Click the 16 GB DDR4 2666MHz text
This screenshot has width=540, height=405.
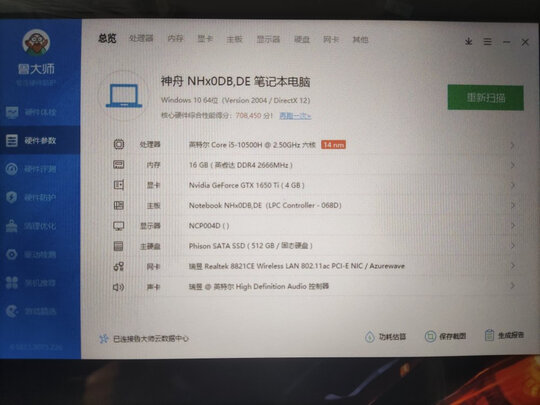coord(241,165)
